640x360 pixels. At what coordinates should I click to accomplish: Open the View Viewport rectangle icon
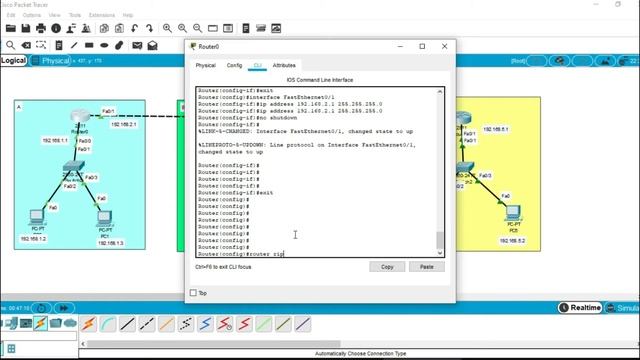[x=213, y=28]
